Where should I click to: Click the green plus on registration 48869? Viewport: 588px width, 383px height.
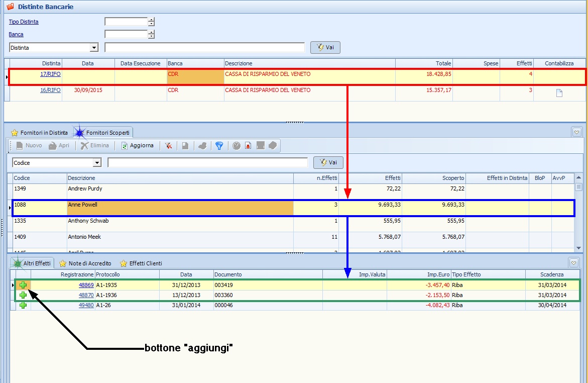click(23, 285)
